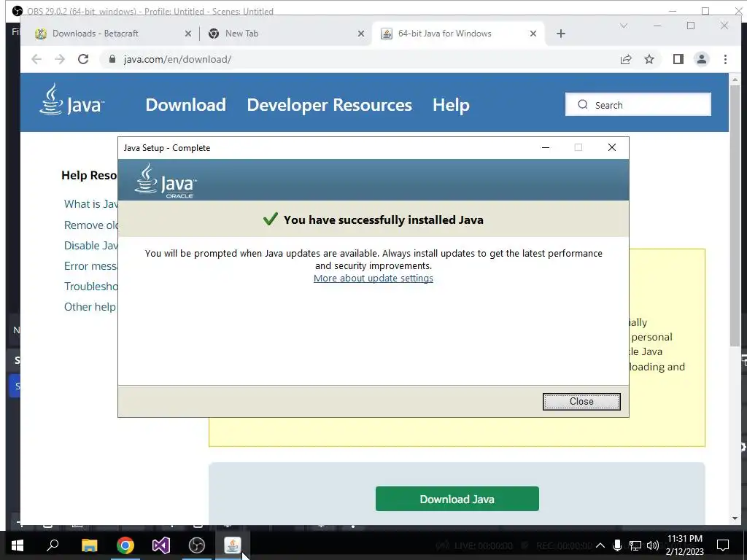Close the Java Setup dialog with Close button
This screenshot has width=747, height=560.
581,402
